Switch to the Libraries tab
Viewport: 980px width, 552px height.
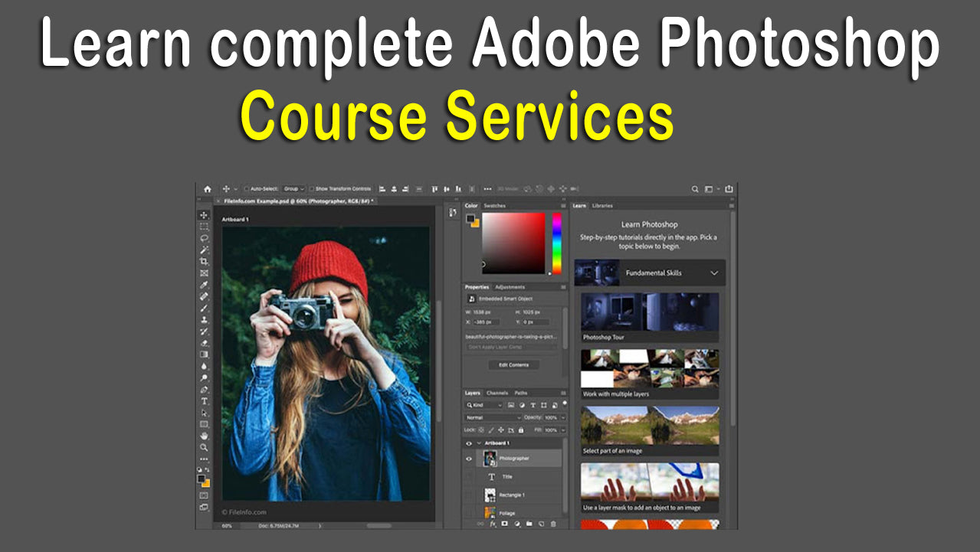[x=602, y=206]
